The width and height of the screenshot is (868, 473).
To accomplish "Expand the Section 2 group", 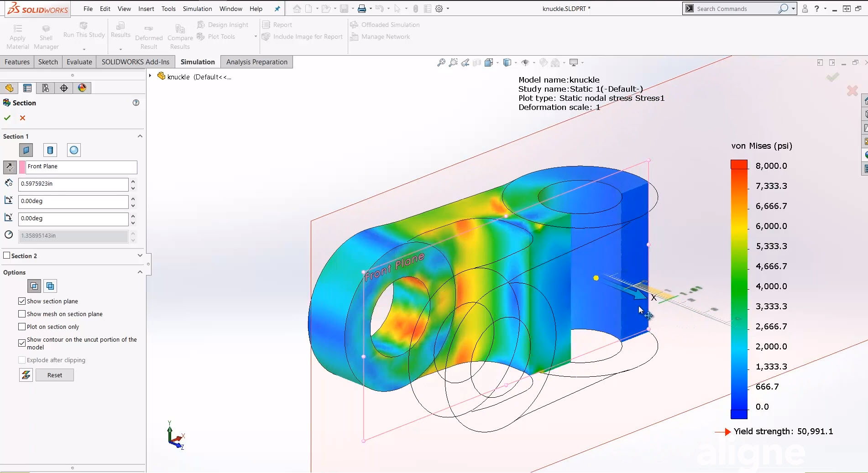I will [x=140, y=256].
